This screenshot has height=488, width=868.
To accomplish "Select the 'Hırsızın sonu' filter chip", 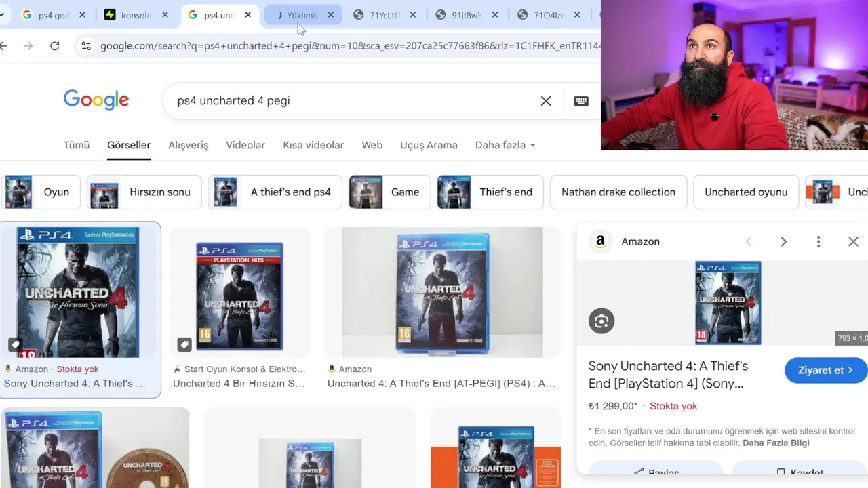I will pyautogui.click(x=144, y=192).
